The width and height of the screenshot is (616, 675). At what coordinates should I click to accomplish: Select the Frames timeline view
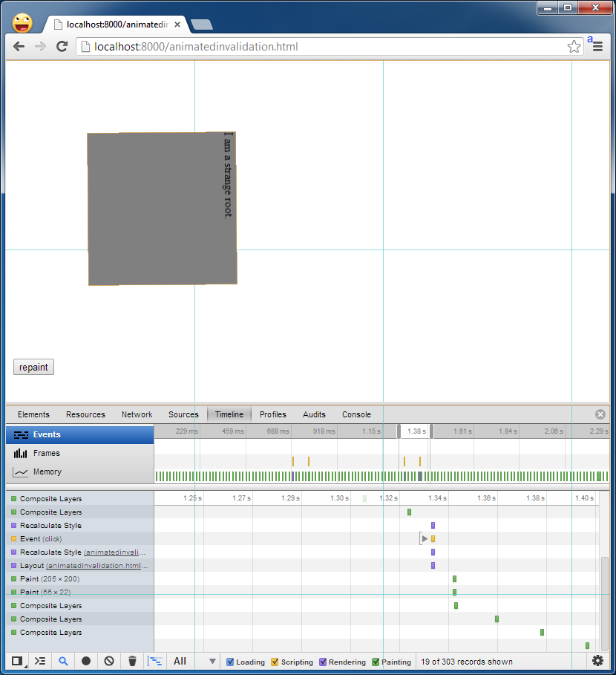[80, 453]
